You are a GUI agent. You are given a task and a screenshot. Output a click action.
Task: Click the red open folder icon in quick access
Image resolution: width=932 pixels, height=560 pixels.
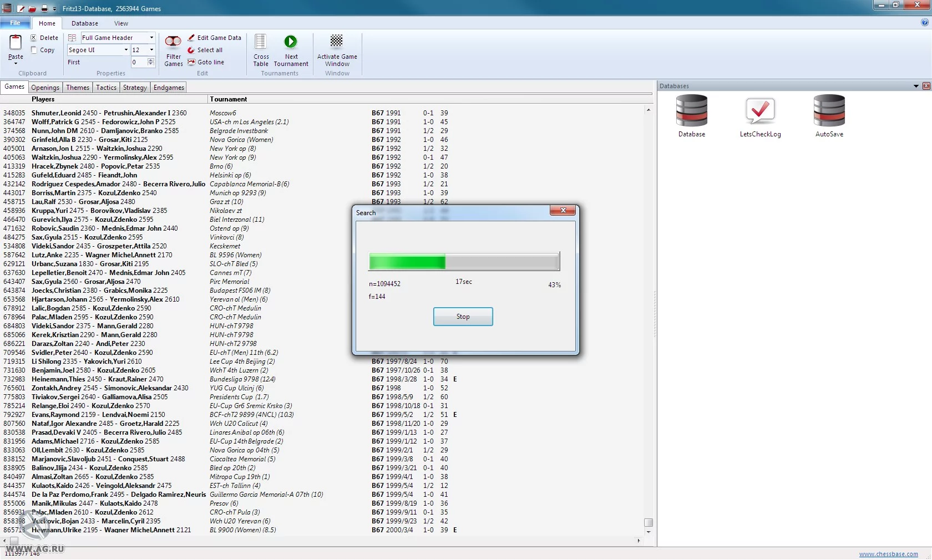pos(32,8)
